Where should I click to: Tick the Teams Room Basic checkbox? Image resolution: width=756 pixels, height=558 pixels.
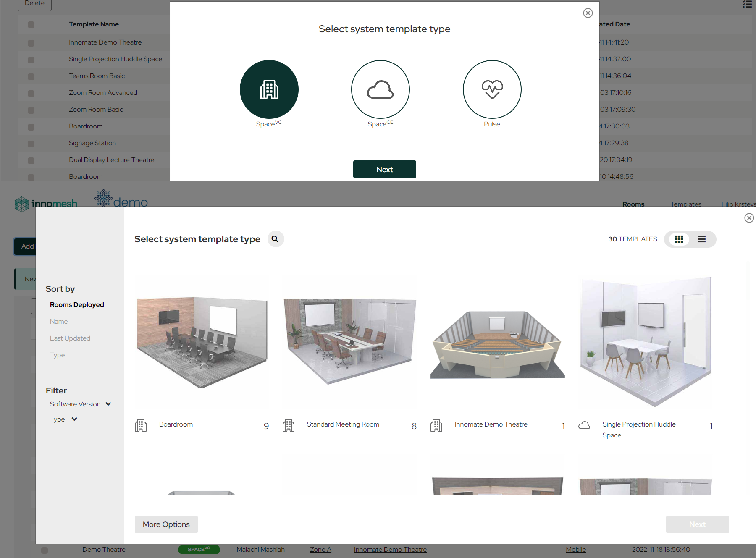(31, 76)
